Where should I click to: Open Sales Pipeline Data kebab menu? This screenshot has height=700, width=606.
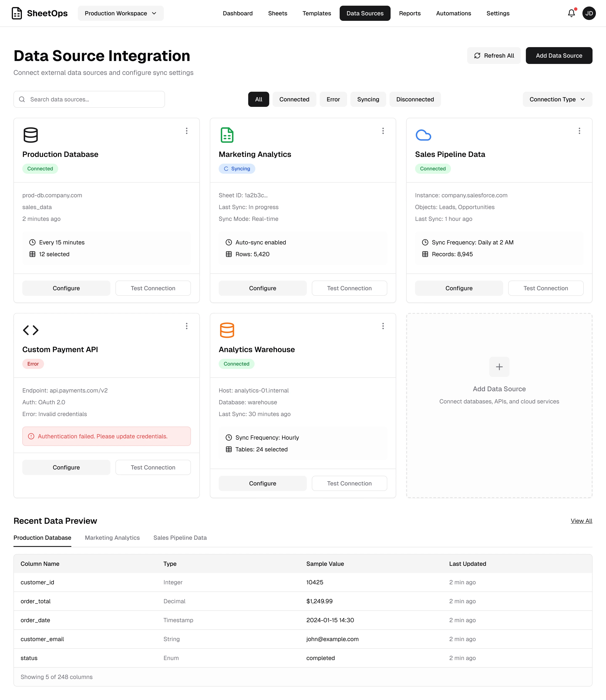tap(579, 131)
